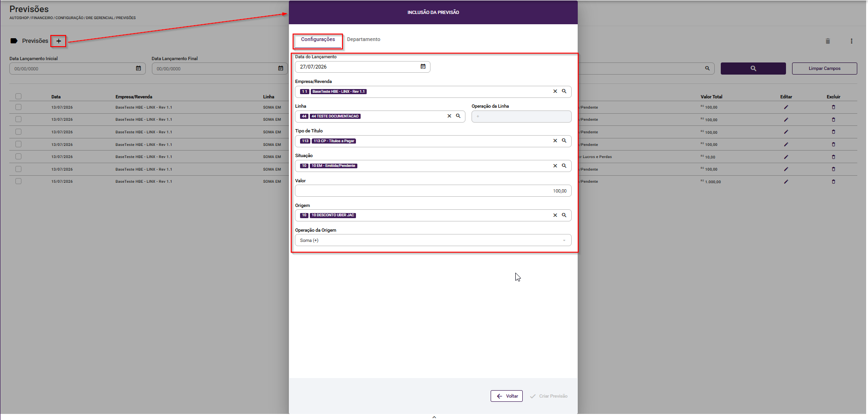Image resolution: width=868 pixels, height=420 pixels.
Task: Click the Criar Previsão button
Action: (x=549, y=396)
